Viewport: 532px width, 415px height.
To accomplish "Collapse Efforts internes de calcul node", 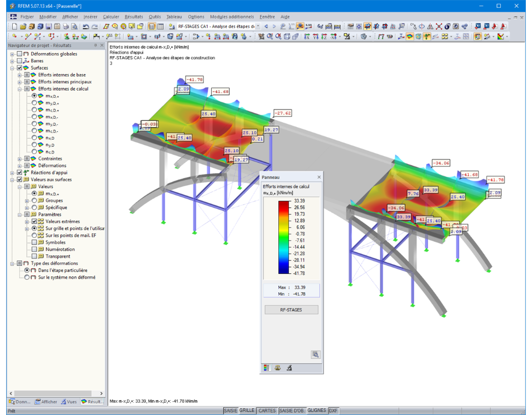I will 19,89.
